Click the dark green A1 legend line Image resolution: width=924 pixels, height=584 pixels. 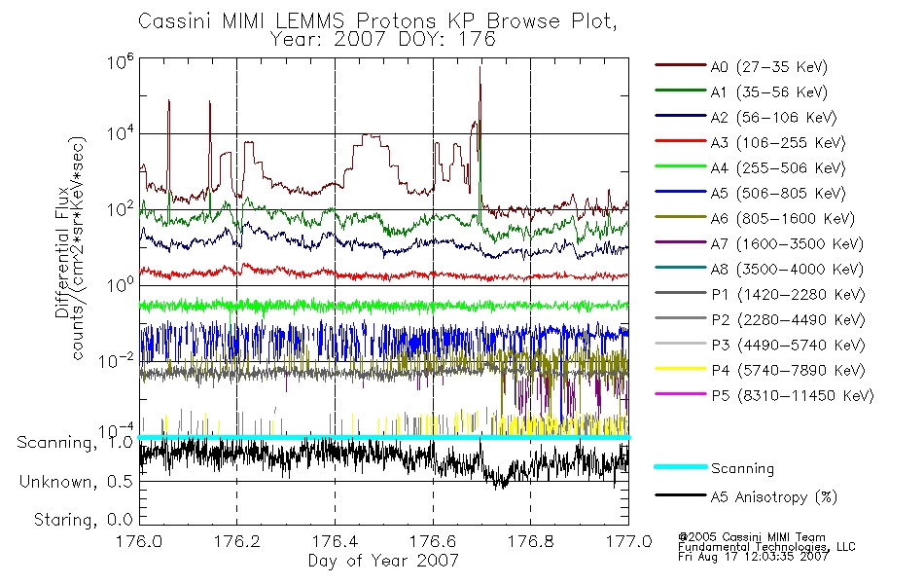click(x=680, y=91)
